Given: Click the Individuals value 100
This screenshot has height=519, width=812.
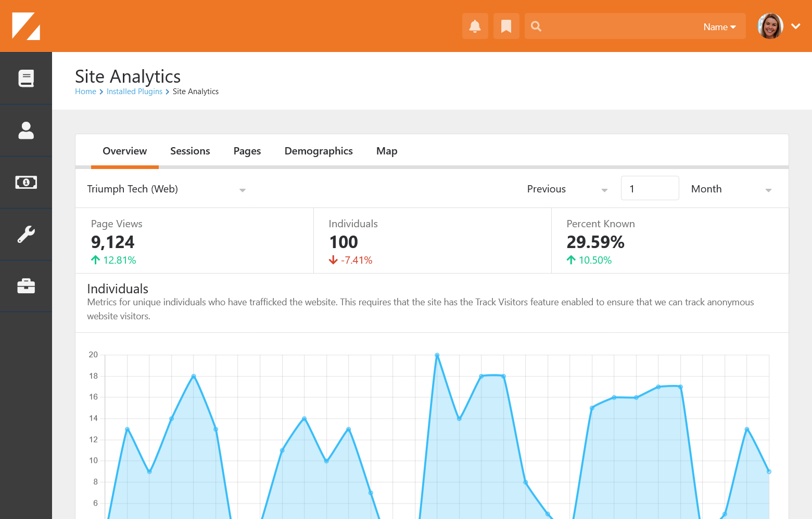Looking at the screenshot, I should (x=344, y=242).
